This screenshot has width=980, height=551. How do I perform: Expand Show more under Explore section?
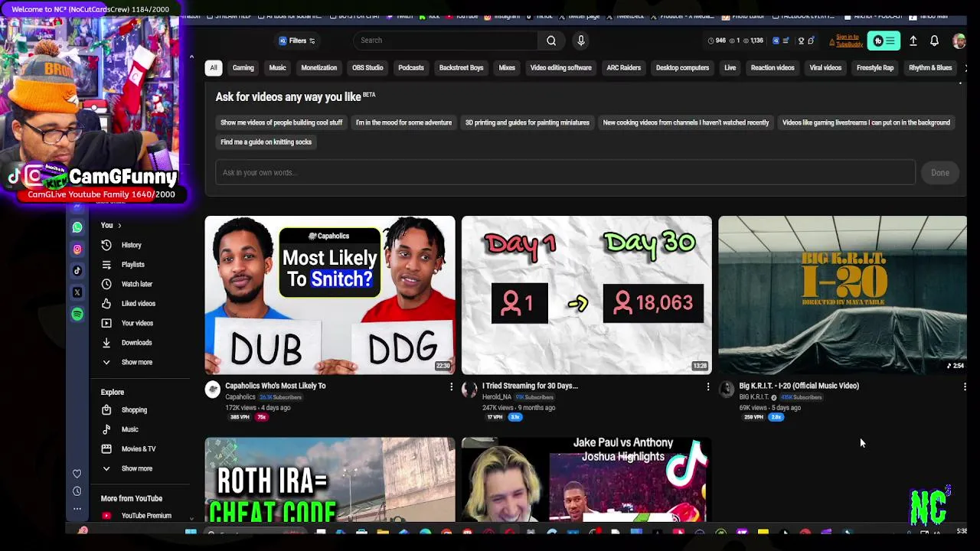136,468
